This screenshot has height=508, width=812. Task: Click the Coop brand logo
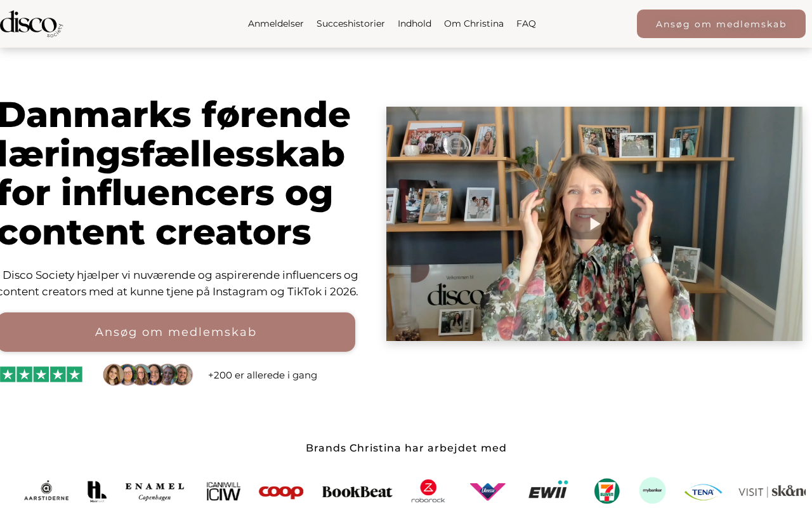coord(281,492)
